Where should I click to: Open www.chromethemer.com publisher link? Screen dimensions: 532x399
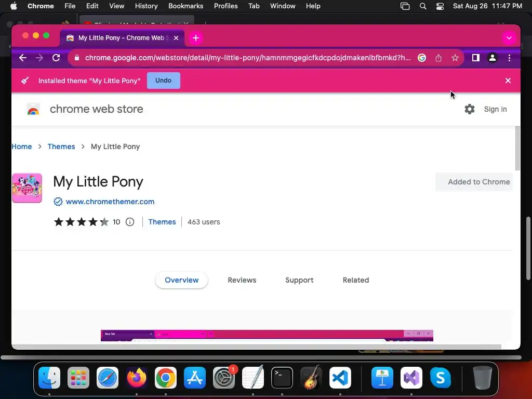click(x=110, y=202)
